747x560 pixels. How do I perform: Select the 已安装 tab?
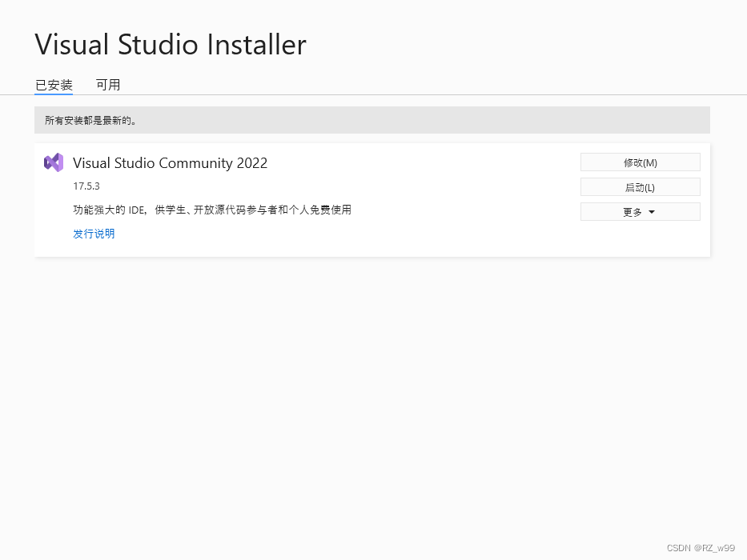tap(54, 85)
